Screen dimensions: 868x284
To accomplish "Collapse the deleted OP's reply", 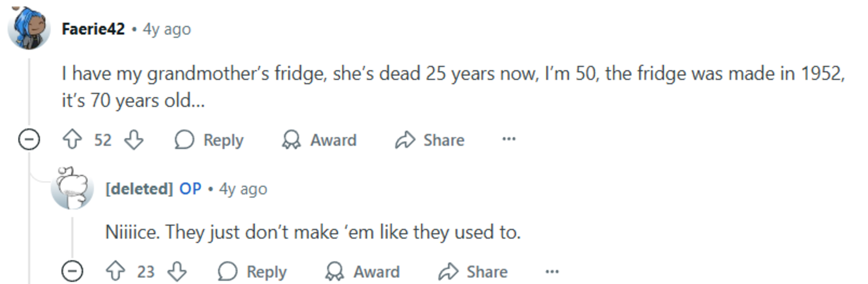I will pyautogui.click(x=72, y=271).
